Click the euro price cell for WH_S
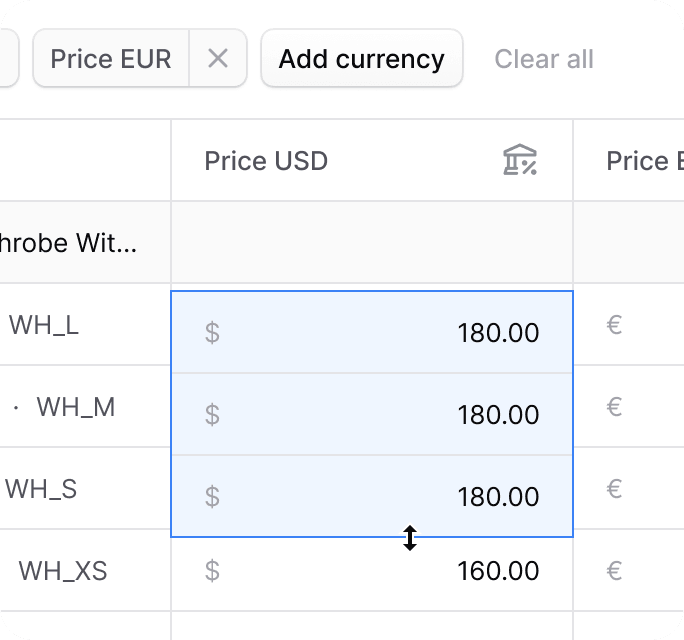The width and height of the screenshot is (684, 640). (630, 489)
